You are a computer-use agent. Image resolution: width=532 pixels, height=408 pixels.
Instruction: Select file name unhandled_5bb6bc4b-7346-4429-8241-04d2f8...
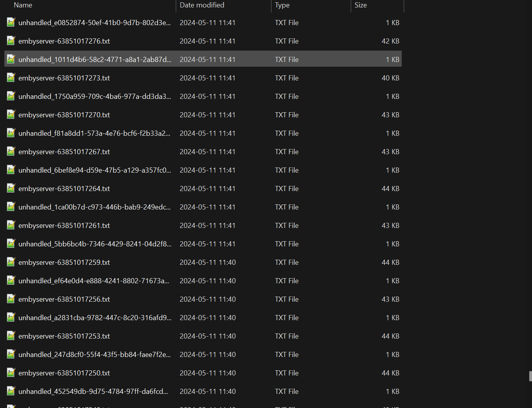point(95,244)
